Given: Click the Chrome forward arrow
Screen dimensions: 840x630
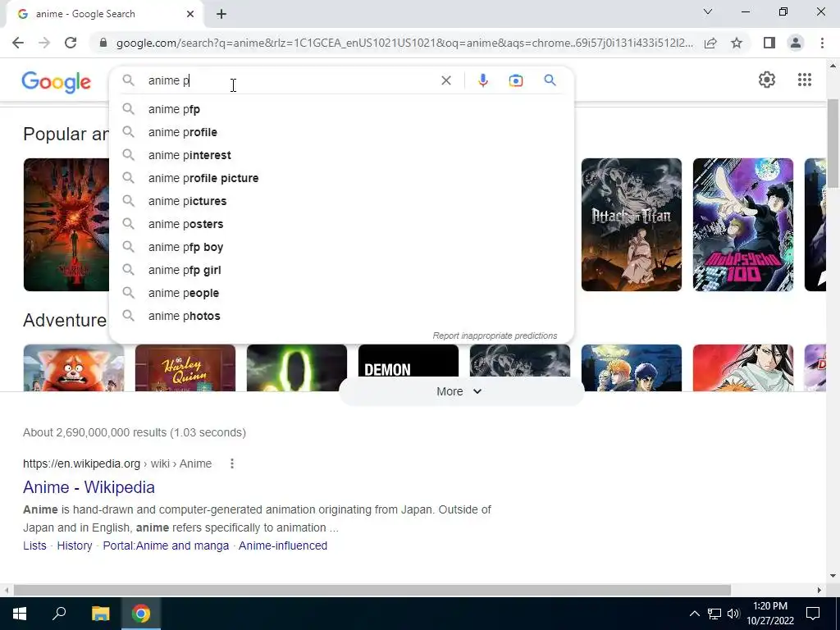Looking at the screenshot, I should pos(44,43).
